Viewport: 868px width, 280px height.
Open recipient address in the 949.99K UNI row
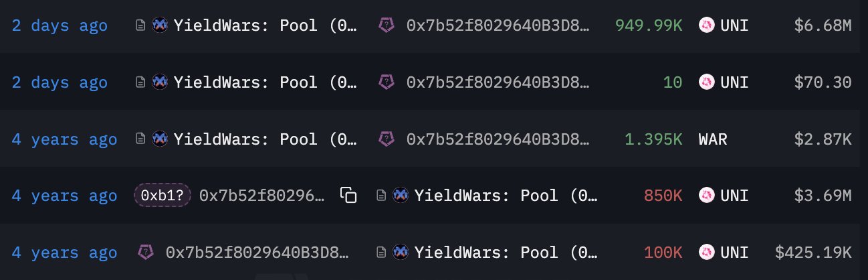pyautogui.click(x=498, y=26)
